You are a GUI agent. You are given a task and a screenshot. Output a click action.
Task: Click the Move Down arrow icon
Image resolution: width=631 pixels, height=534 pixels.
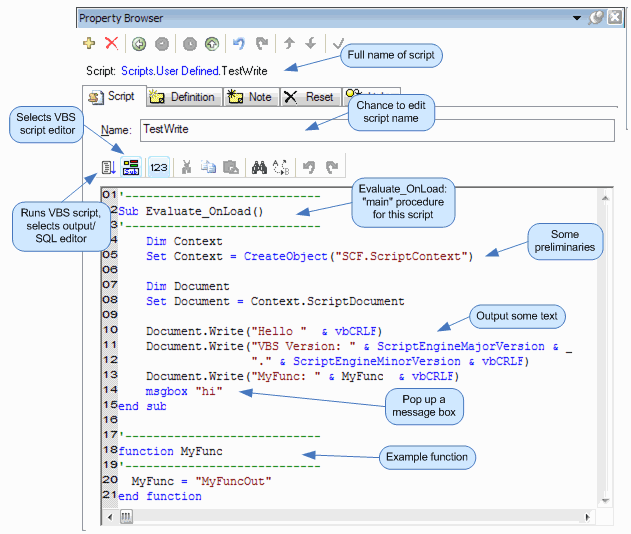click(x=310, y=43)
